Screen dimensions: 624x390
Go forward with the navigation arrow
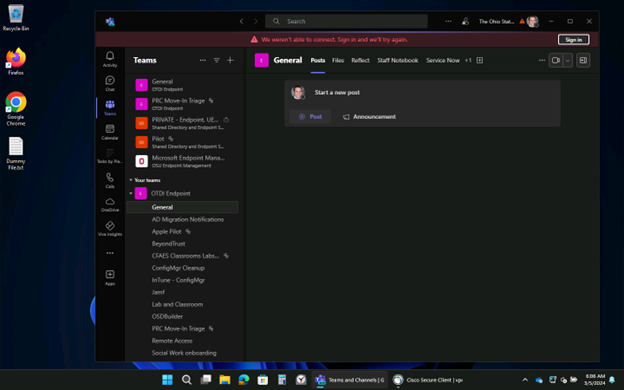(256, 21)
